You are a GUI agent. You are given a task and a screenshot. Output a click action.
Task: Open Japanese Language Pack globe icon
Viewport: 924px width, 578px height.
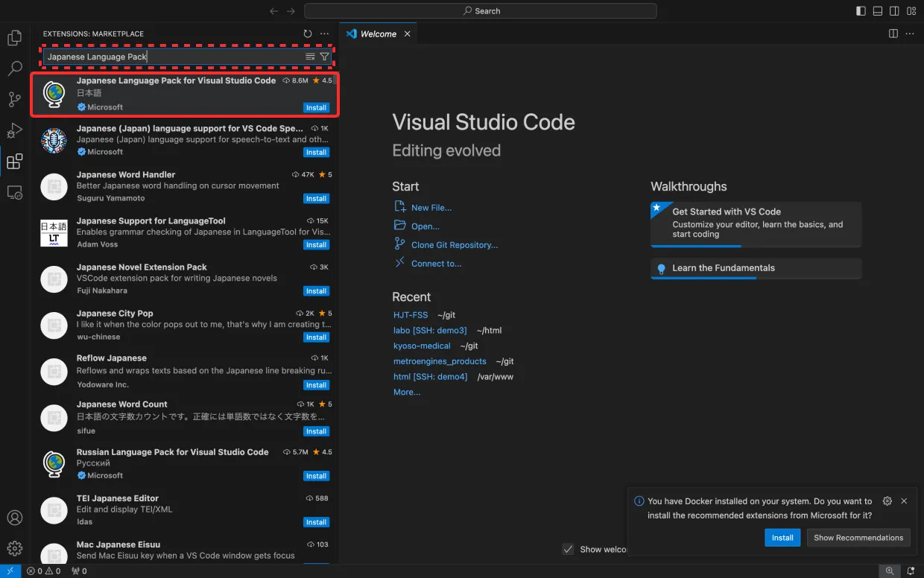[54, 94]
